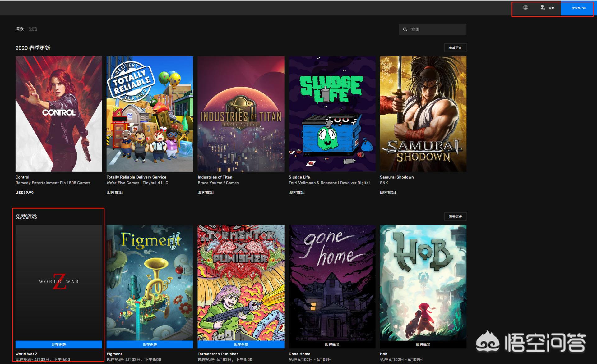Click 即将推出 under Totally Reliable Delivery Service
Viewport: 597px width, 364px height.
click(115, 193)
